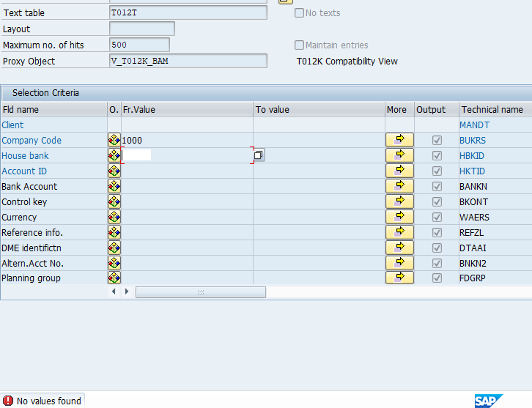Click the selection option icon for Currency
This screenshot has height=408, width=532.
coord(114,217)
